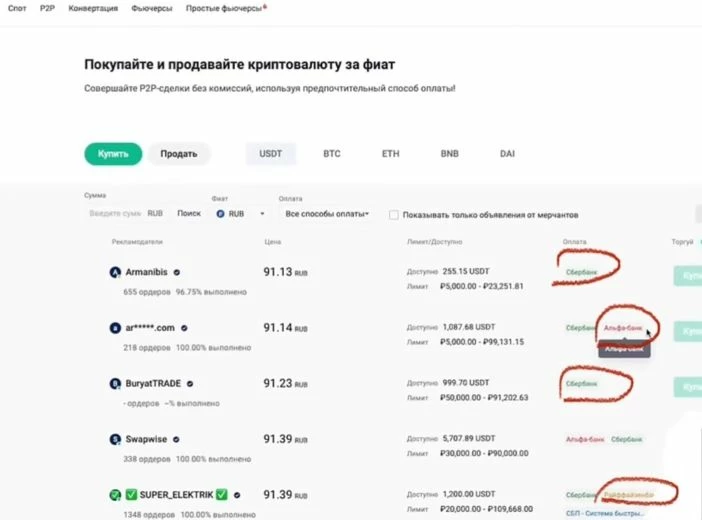This screenshot has width=702, height=520.
Task: Click available amount 255.15 USDT
Action: [466, 271]
